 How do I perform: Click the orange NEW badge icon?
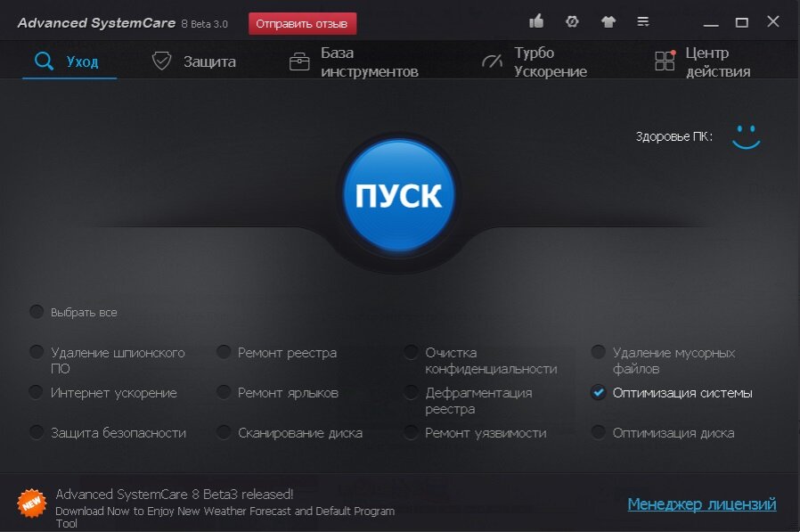(x=32, y=503)
